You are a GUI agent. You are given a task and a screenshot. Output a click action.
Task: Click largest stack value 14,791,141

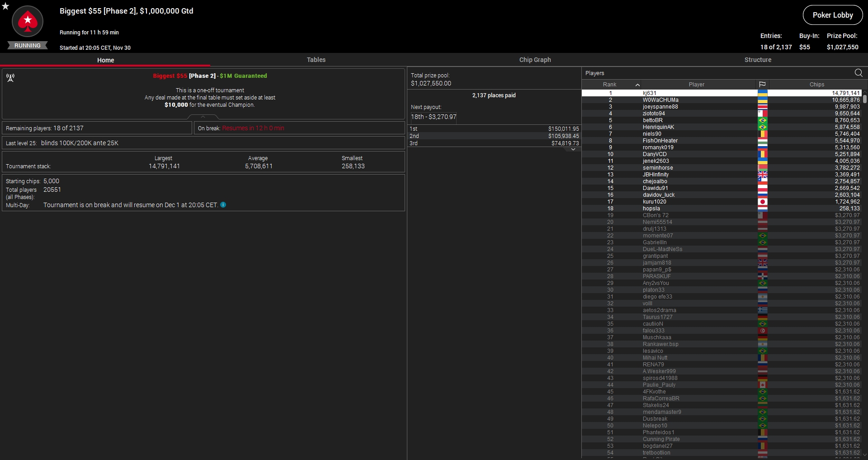164,166
